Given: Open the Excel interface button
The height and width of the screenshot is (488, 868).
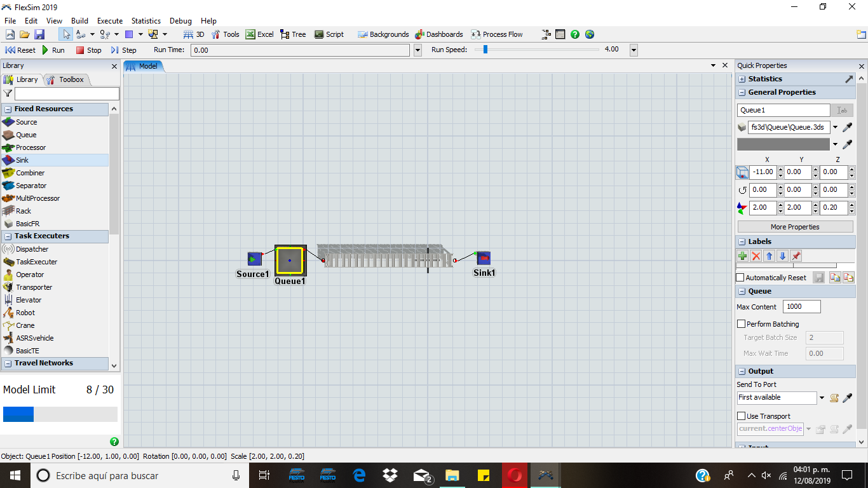Looking at the screenshot, I should click(260, 34).
